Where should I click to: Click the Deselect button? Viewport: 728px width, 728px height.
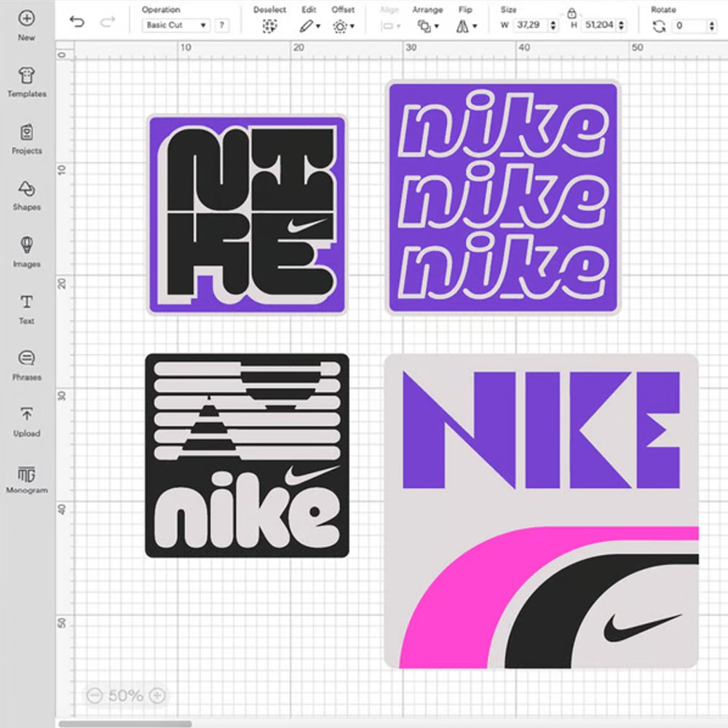(x=270, y=26)
